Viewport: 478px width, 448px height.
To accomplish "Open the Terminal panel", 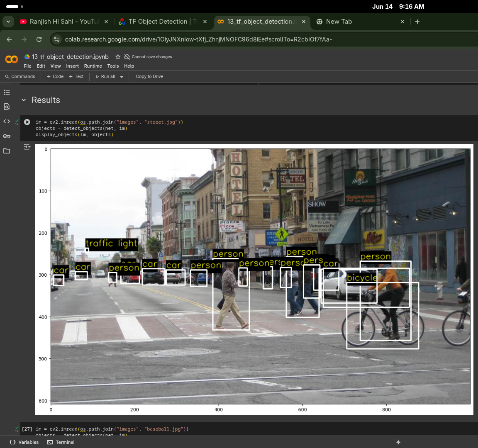I will (61, 442).
